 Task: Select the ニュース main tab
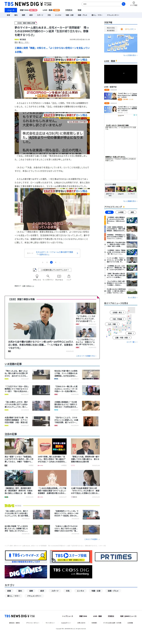click(11, 10)
